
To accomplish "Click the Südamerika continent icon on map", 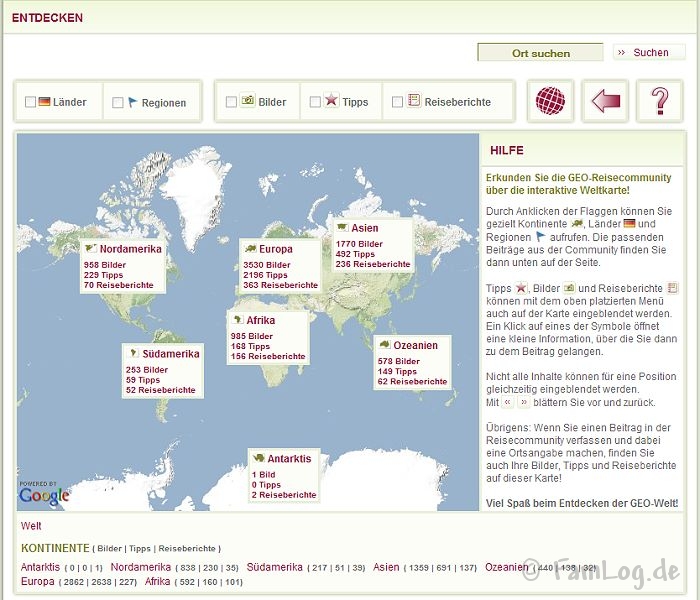I will (x=133, y=353).
